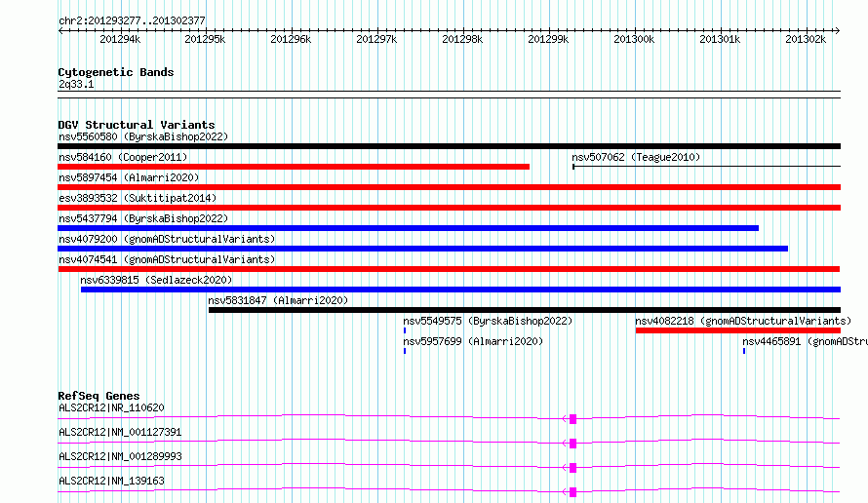Click the left arrowhead of the ruler
This screenshot has height=503, width=868.
coord(60,30)
